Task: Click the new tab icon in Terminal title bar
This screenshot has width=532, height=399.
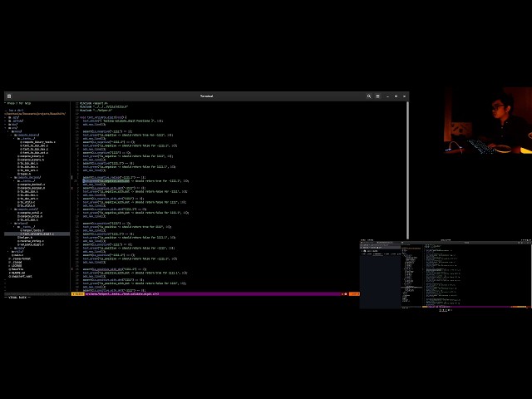Action: point(9,96)
